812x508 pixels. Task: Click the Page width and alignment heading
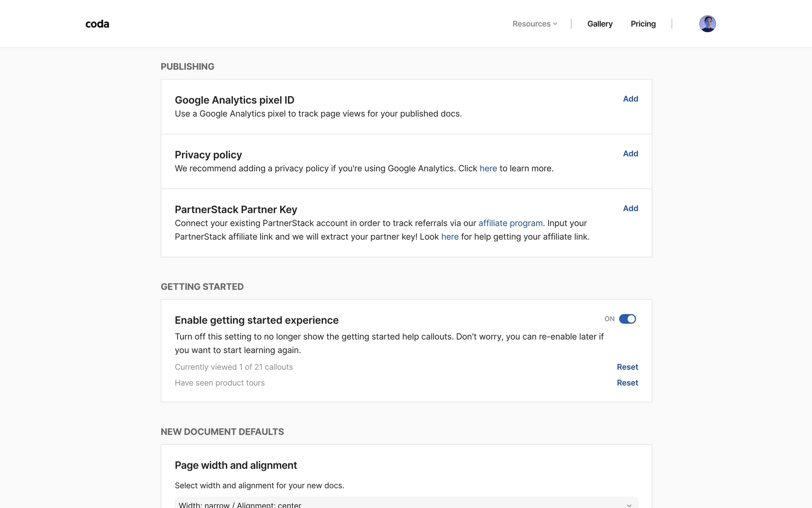236,465
